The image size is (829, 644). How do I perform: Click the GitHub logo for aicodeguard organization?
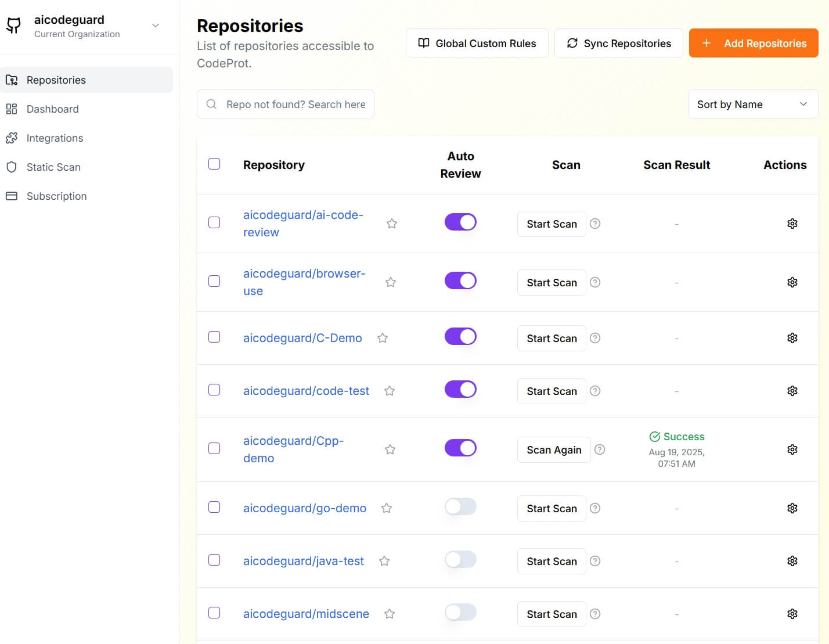[13, 25]
